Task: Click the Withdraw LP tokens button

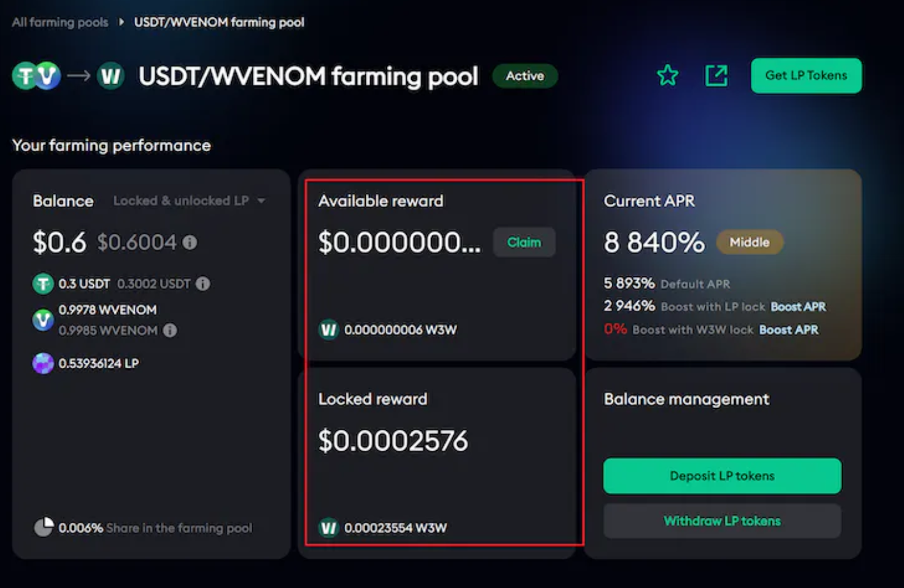Action: [x=722, y=521]
